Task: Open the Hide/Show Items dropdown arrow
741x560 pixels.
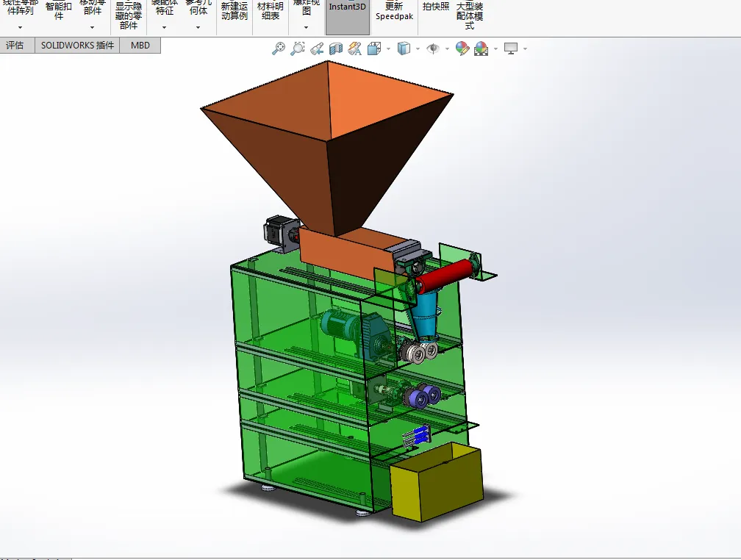Action: (x=447, y=49)
